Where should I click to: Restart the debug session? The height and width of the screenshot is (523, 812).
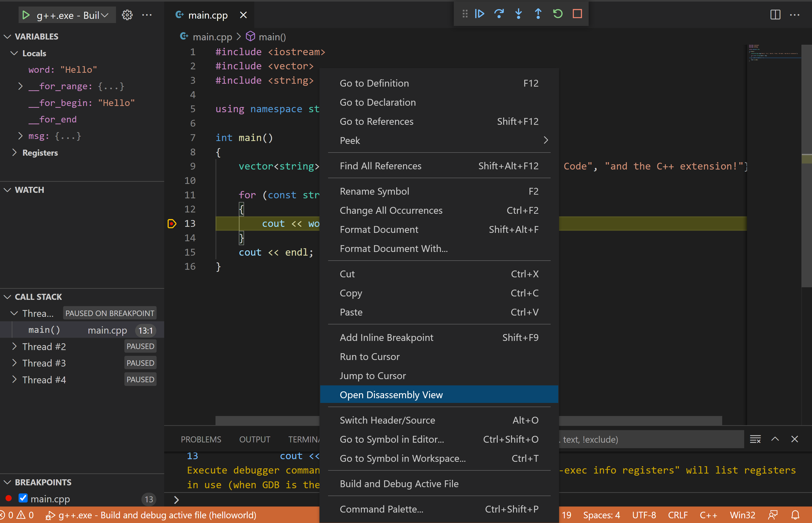point(558,14)
